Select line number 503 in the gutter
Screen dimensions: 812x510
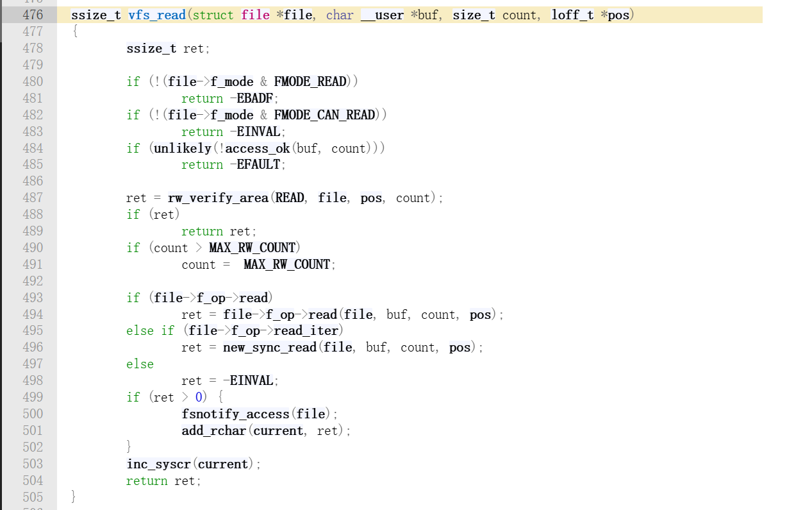point(33,464)
